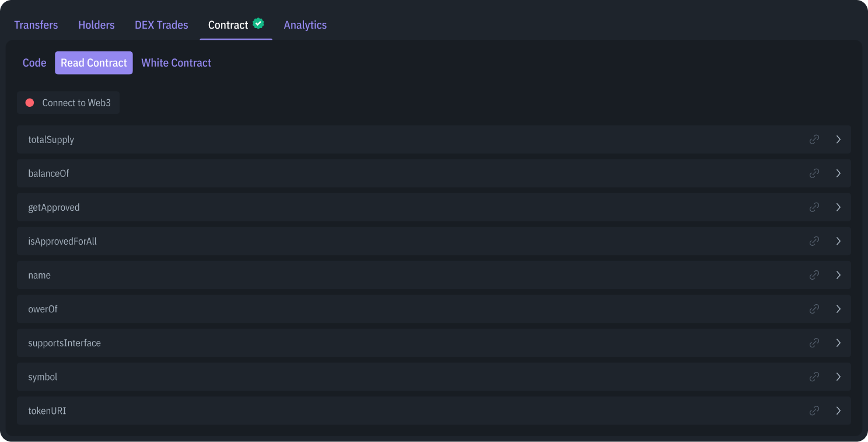Click link icon on tokenURI row
The height and width of the screenshot is (442, 868).
tap(814, 410)
